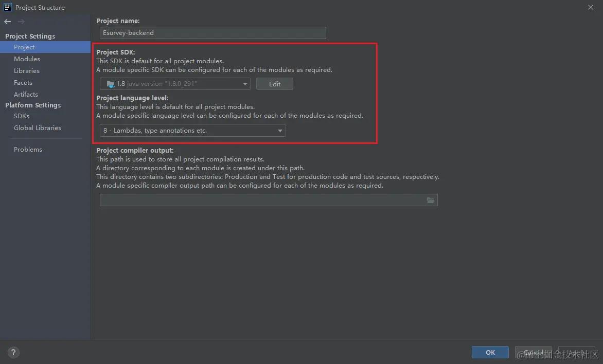603x364 pixels.
Task: Click the OK button
Action: coord(490,352)
